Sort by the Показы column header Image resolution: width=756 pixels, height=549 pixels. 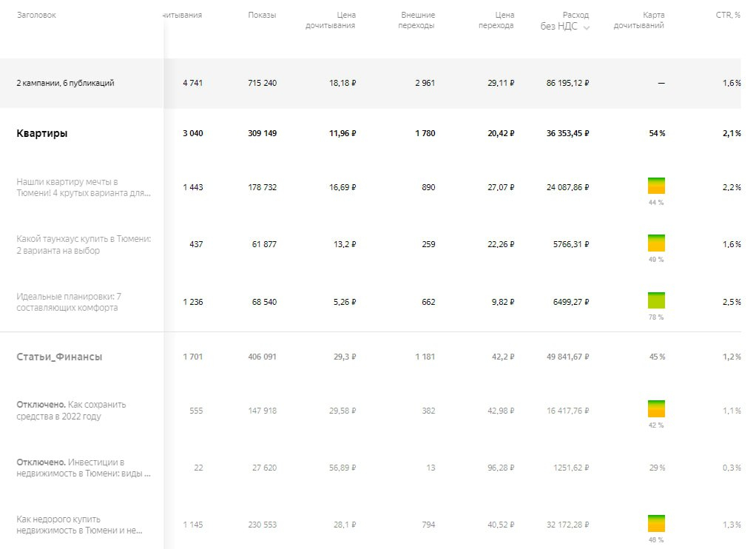click(x=262, y=15)
